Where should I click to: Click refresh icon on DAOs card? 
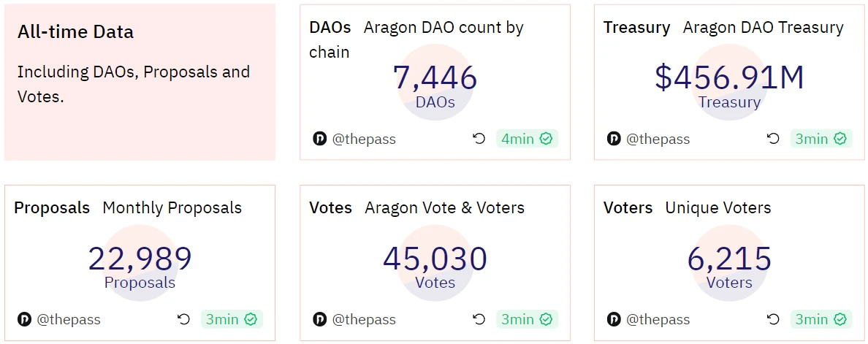pyautogui.click(x=479, y=139)
